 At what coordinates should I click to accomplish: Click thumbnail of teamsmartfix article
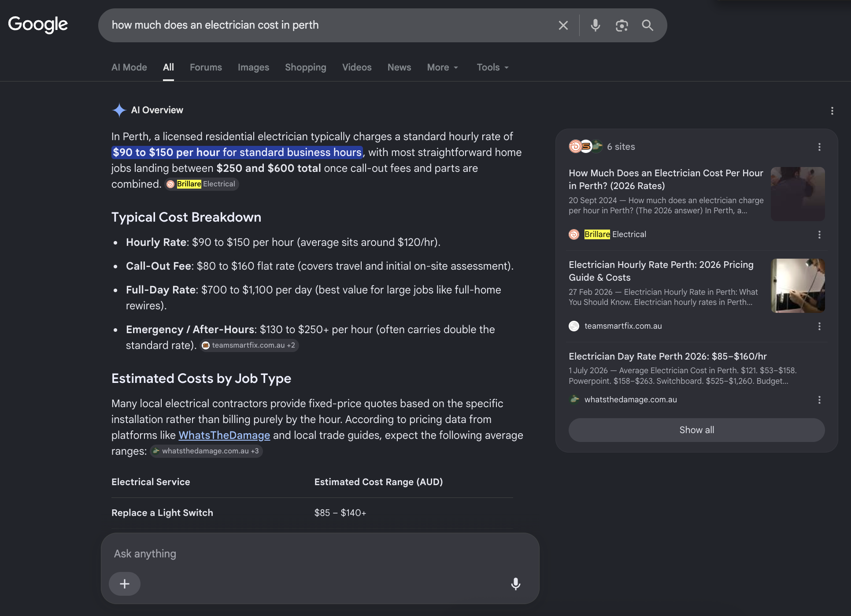tap(798, 286)
